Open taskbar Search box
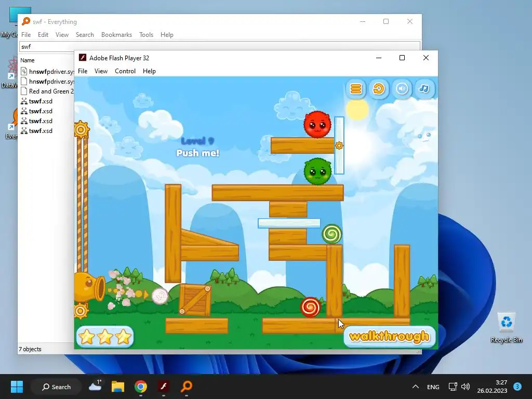The image size is (532, 399). click(56, 387)
